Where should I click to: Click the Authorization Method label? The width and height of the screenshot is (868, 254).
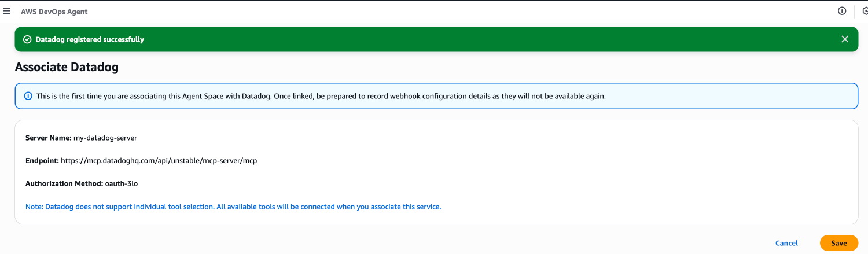tap(64, 183)
